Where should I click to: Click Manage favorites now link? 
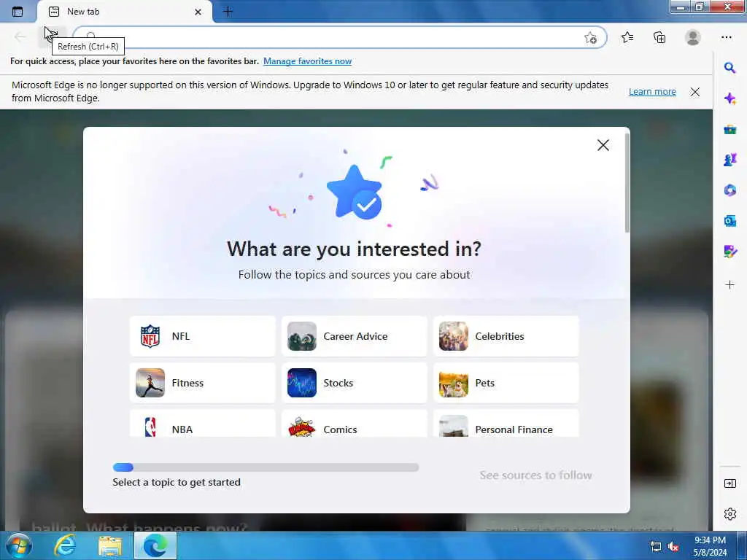click(307, 61)
